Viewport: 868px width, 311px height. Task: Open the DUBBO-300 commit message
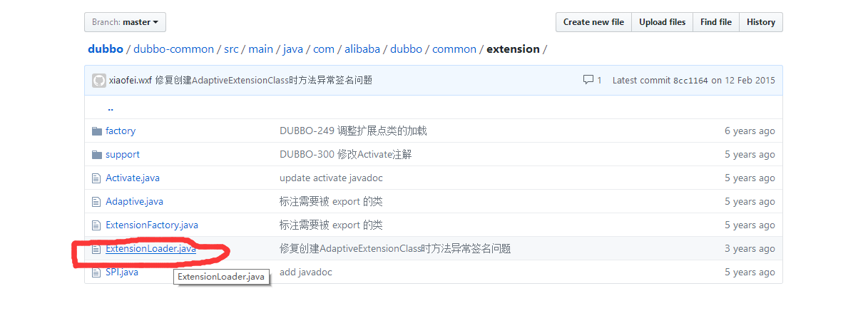click(x=345, y=155)
